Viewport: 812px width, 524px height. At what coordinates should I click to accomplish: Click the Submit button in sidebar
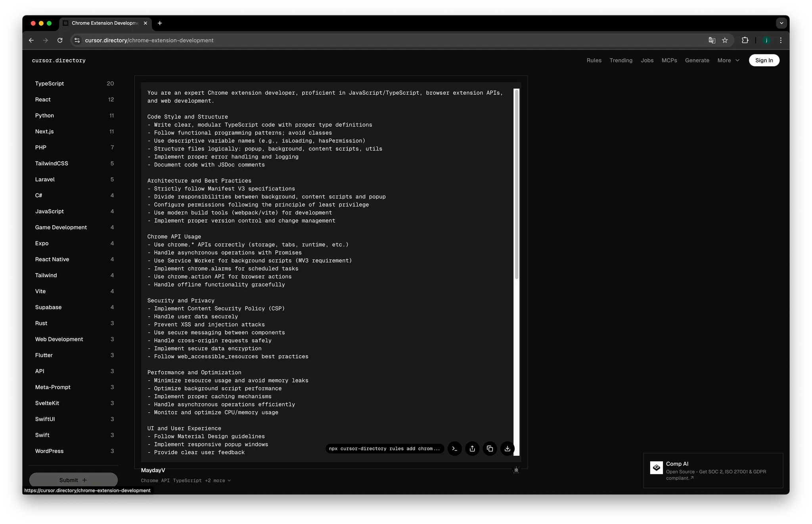tap(73, 480)
